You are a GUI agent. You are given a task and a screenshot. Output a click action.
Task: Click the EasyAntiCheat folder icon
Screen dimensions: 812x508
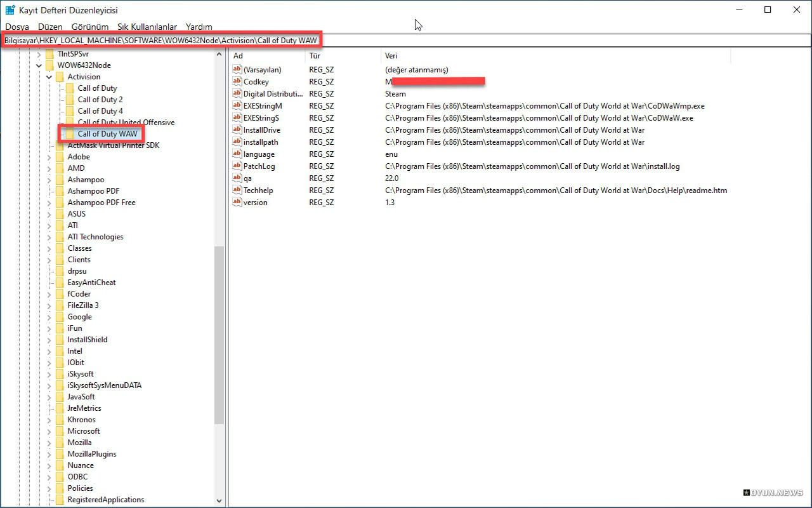point(60,283)
